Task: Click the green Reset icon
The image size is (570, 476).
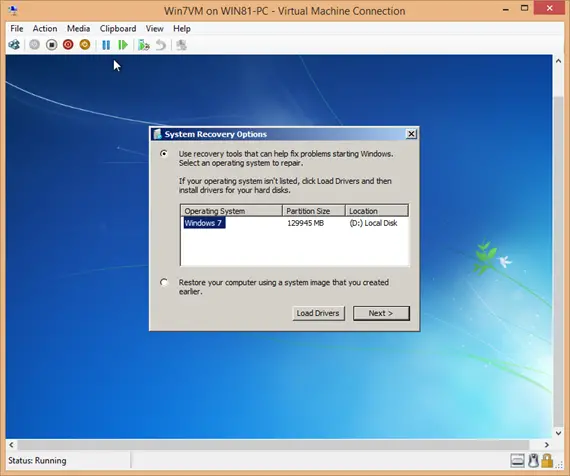Action: (123, 45)
